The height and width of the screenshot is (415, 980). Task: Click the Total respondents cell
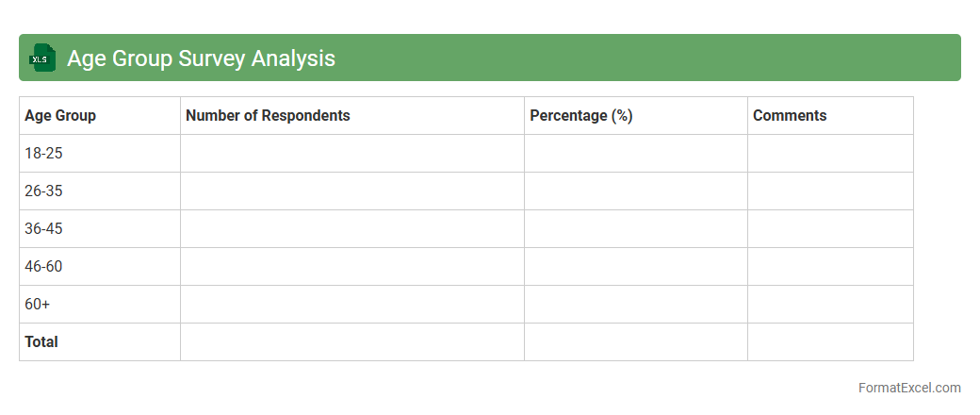click(x=351, y=342)
